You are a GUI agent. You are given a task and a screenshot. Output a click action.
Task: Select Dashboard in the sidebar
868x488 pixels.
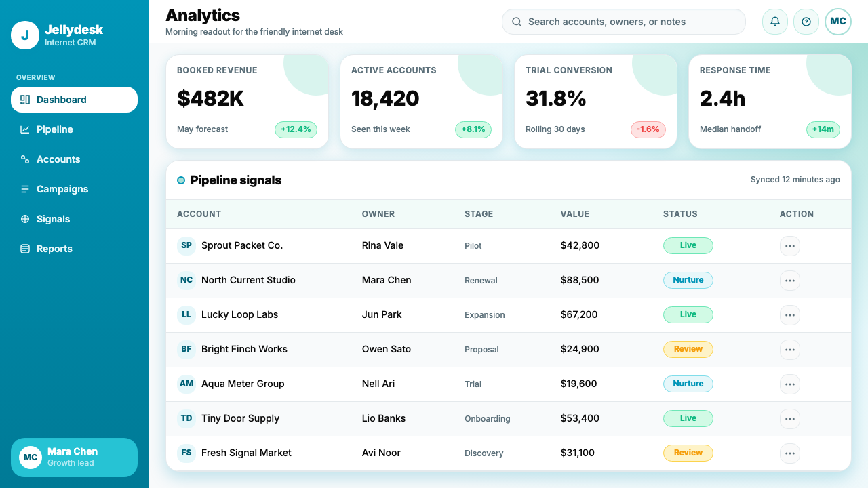tap(74, 100)
